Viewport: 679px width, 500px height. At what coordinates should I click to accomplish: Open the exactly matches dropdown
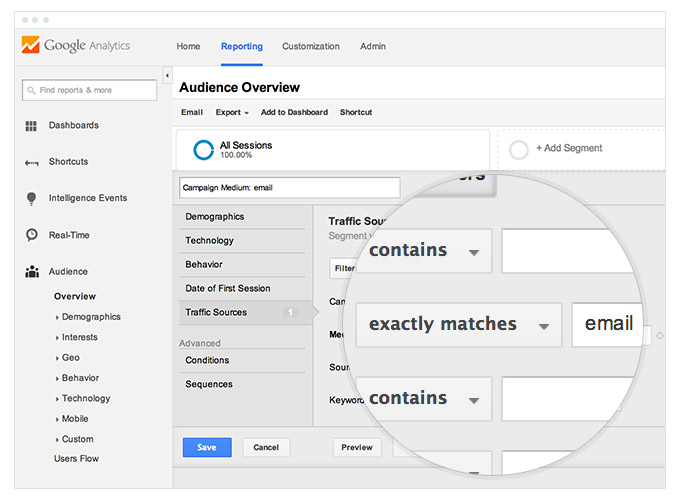(459, 325)
